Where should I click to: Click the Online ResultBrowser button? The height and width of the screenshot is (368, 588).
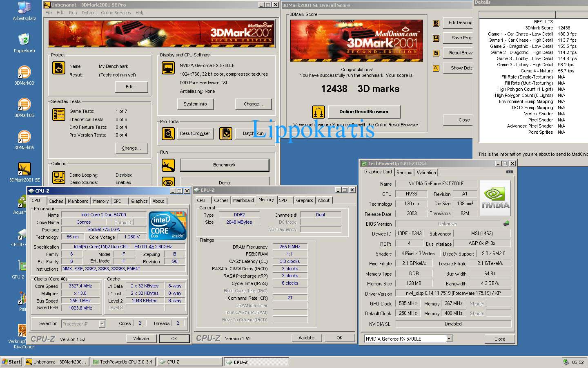(364, 112)
